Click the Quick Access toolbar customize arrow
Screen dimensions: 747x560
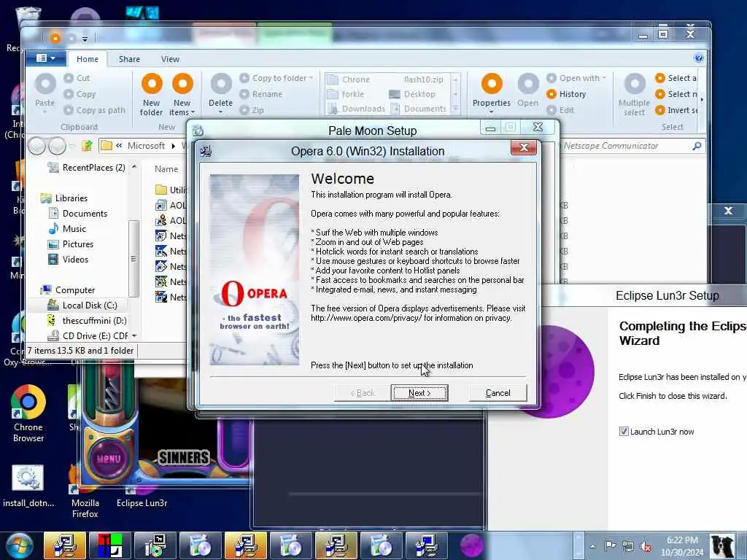point(85,39)
